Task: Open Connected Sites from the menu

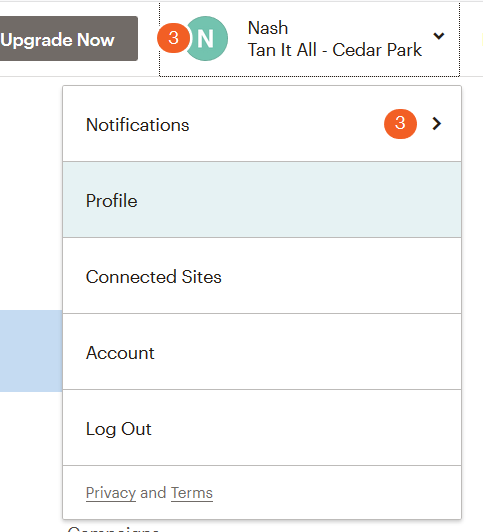Action: point(262,276)
